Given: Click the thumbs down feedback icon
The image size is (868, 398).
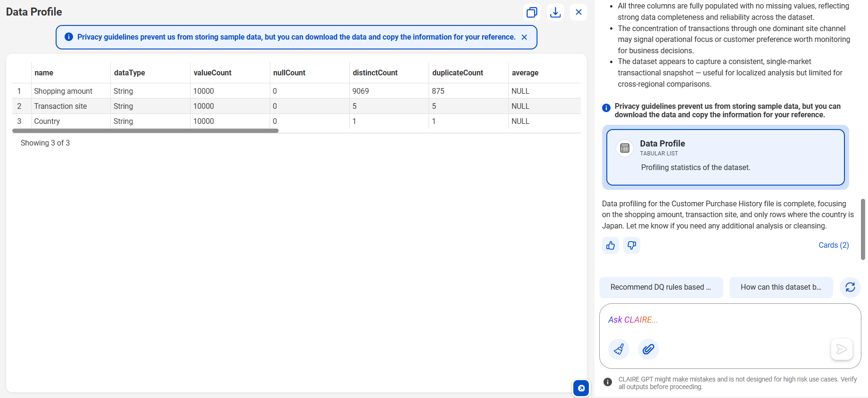Looking at the screenshot, I should pos(632,245).
